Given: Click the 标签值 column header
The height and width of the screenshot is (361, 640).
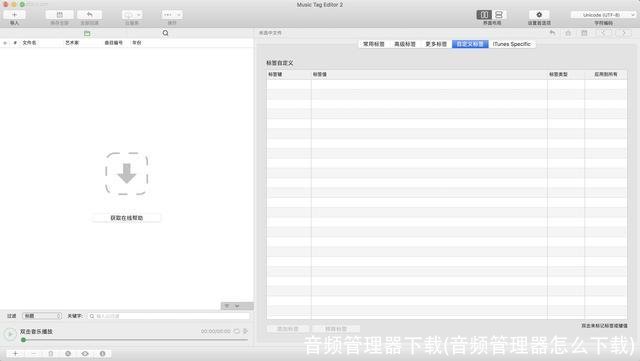Looking at the screenshot, I should pyautogui.click(x=429, y=74).
